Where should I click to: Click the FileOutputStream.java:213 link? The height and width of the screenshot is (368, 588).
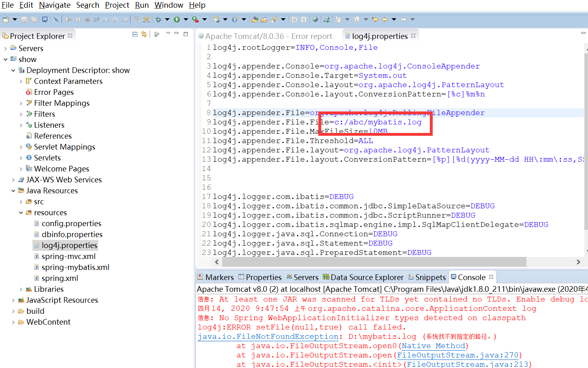click(467, 364)
